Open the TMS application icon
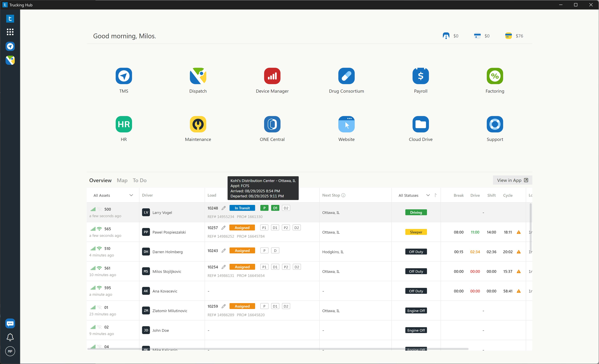The height and width of the screenshot is (364, 599). 124,76
